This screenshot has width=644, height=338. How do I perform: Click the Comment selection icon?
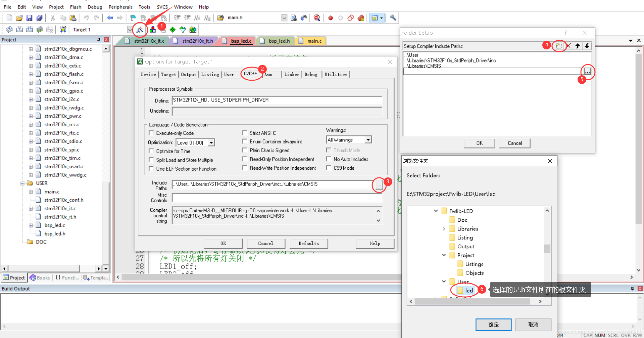197,18
